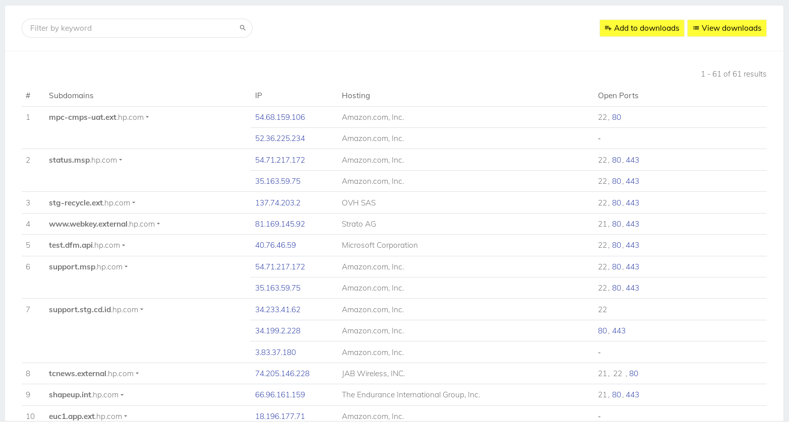
Task: Click hosting cell Strato AG
Action: click(359, 224)
